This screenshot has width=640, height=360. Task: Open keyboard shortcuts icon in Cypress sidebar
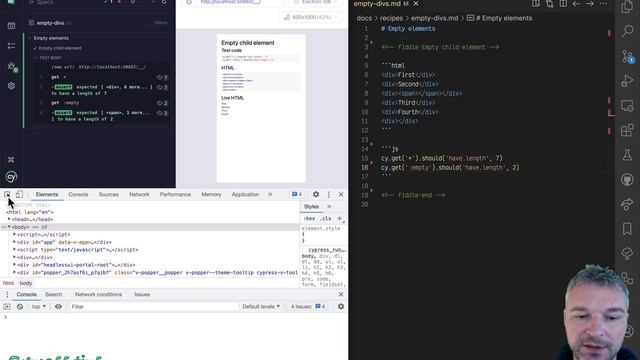[11, 159]
